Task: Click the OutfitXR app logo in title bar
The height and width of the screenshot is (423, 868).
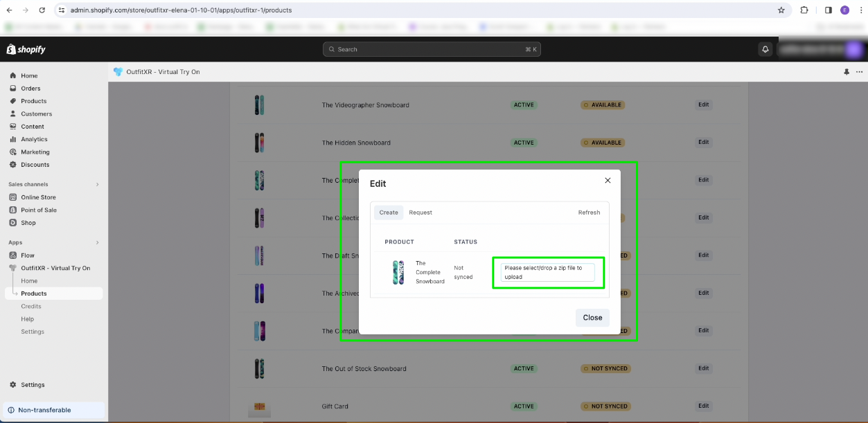Action: coord(118,72)
